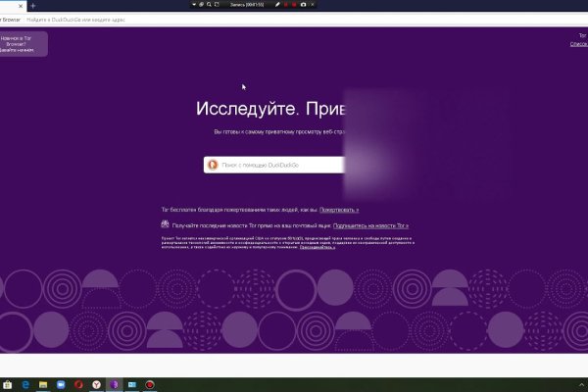
Task: Click the camera icon in recorder toolbar
Action: 303,5
